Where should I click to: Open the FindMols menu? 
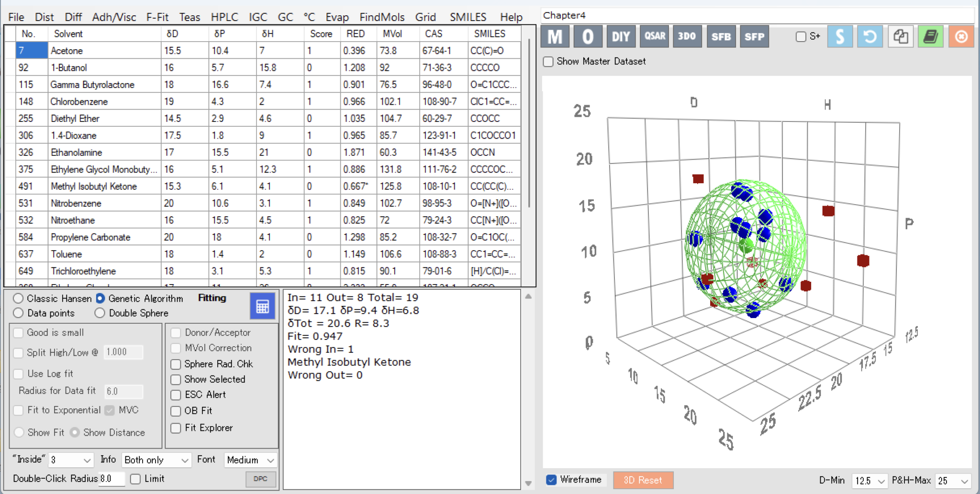pyautogui.click(x=382, y=17)
